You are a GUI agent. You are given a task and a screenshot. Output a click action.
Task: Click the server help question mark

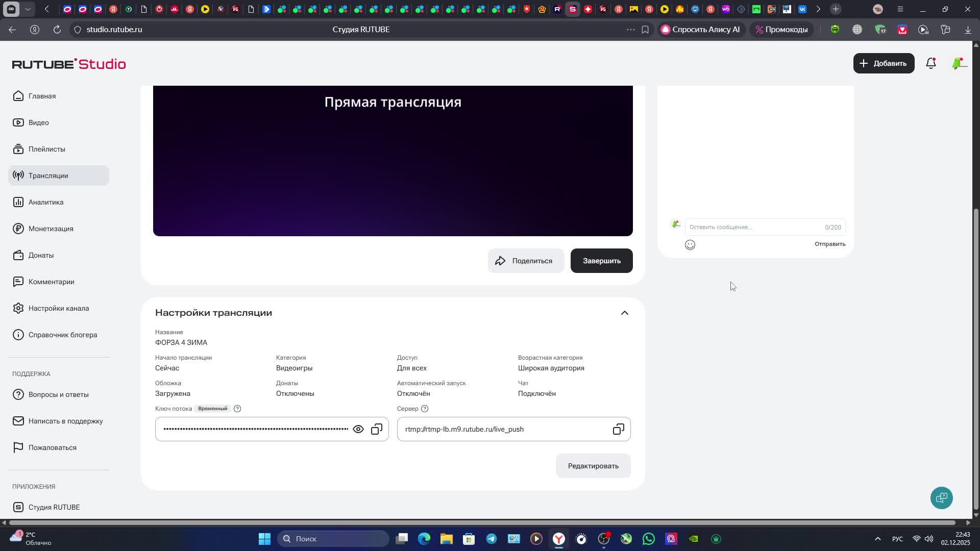425,409
